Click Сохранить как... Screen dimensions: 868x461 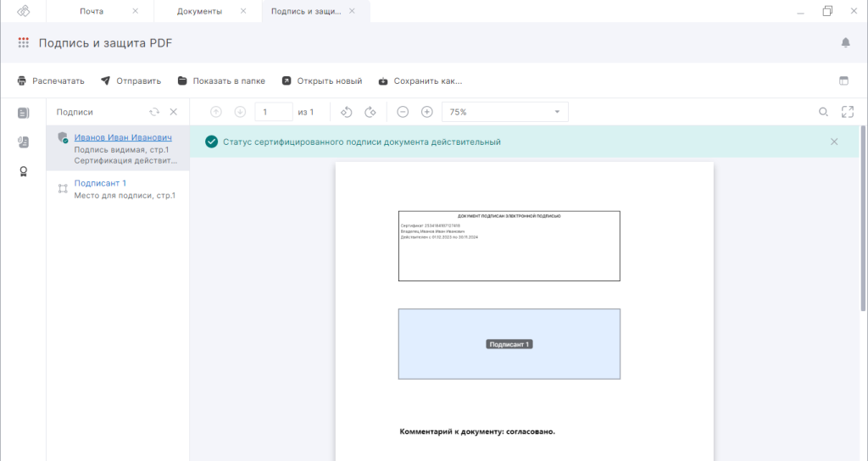[420, 81]
